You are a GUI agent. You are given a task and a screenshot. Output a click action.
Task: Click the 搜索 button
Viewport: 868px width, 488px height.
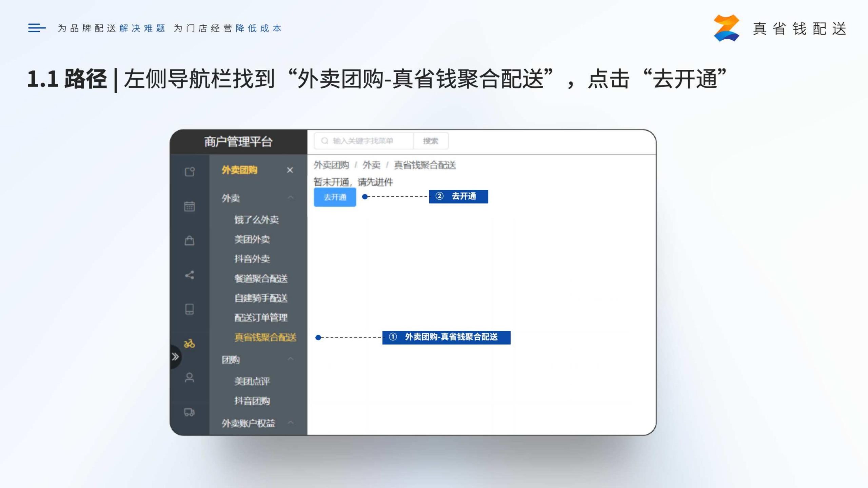point(431,141)
